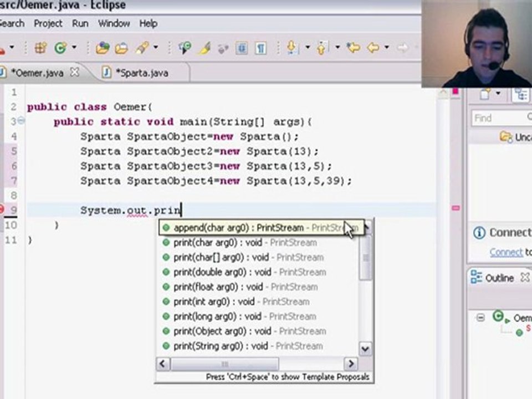Click the Back navigation yellow arrow

[x=373, y=48]
